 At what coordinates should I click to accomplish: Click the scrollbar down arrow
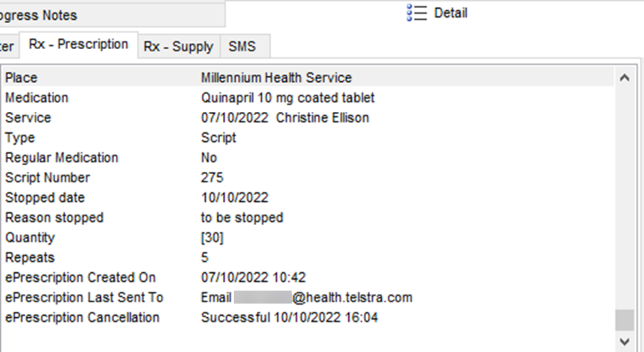[x=624, y=341]
